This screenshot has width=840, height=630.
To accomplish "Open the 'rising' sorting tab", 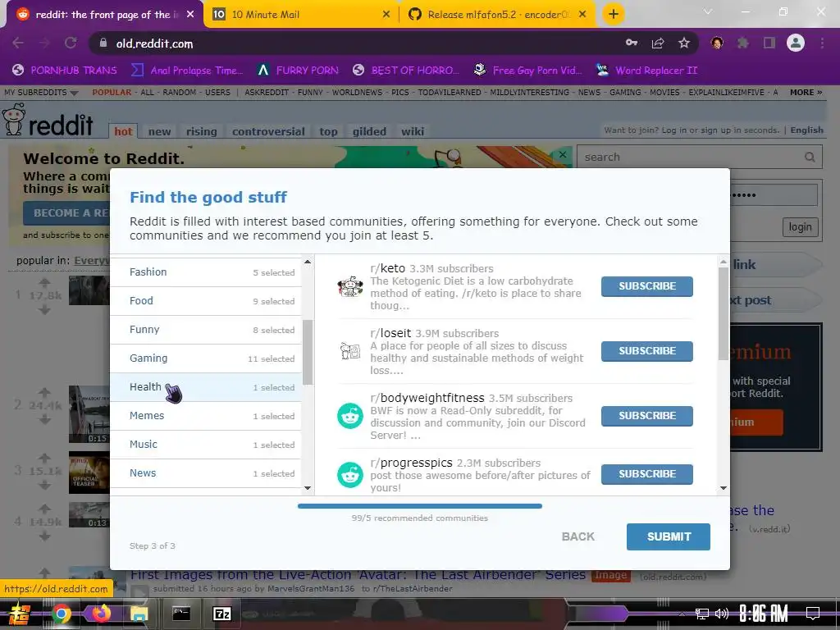I will tap(202, 131).
